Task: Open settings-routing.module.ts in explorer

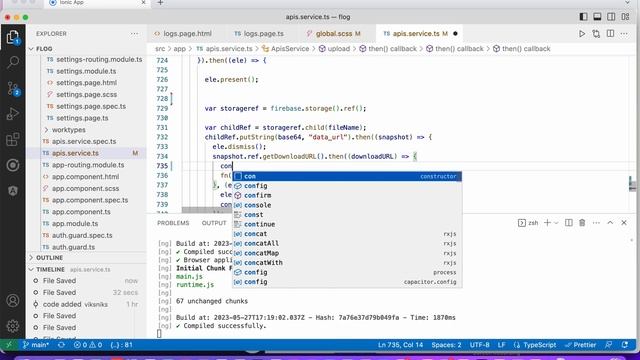Action: pyautogui.click(x=99, y=60)
